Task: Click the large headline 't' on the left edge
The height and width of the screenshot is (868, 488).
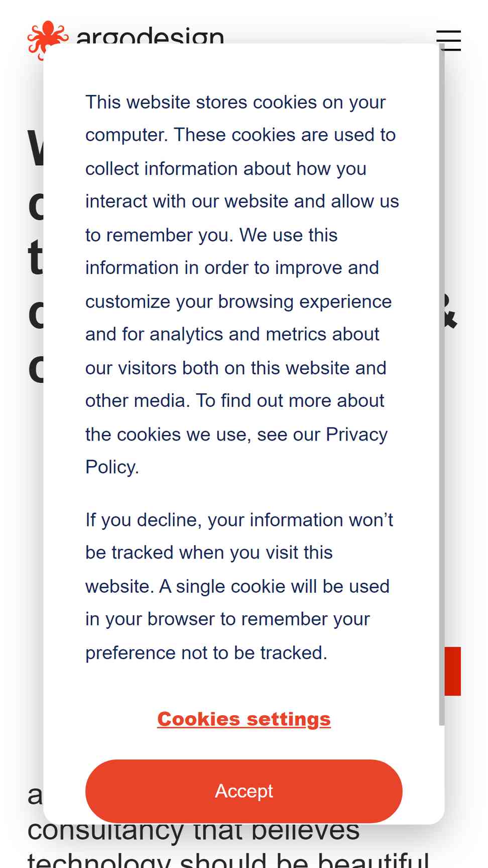Action: [x=35, y=257]
